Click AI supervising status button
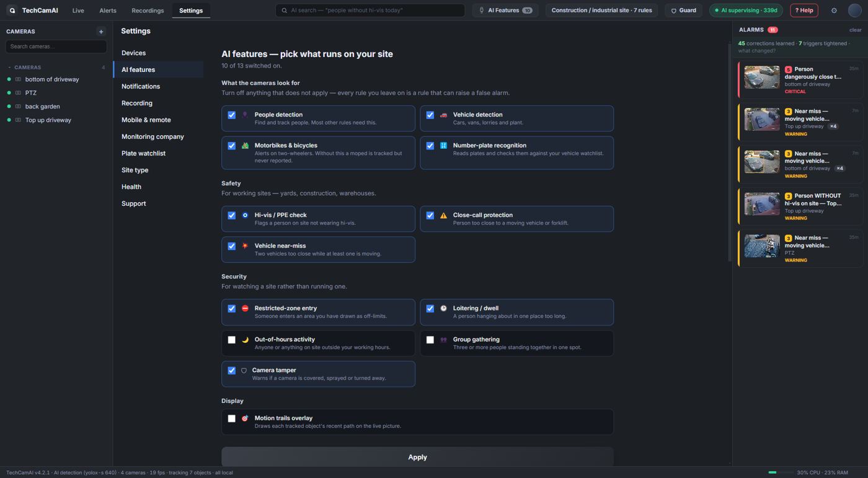The width and height of the screenshot is (868, 478). pyautogui.click(x=746, y=11)
